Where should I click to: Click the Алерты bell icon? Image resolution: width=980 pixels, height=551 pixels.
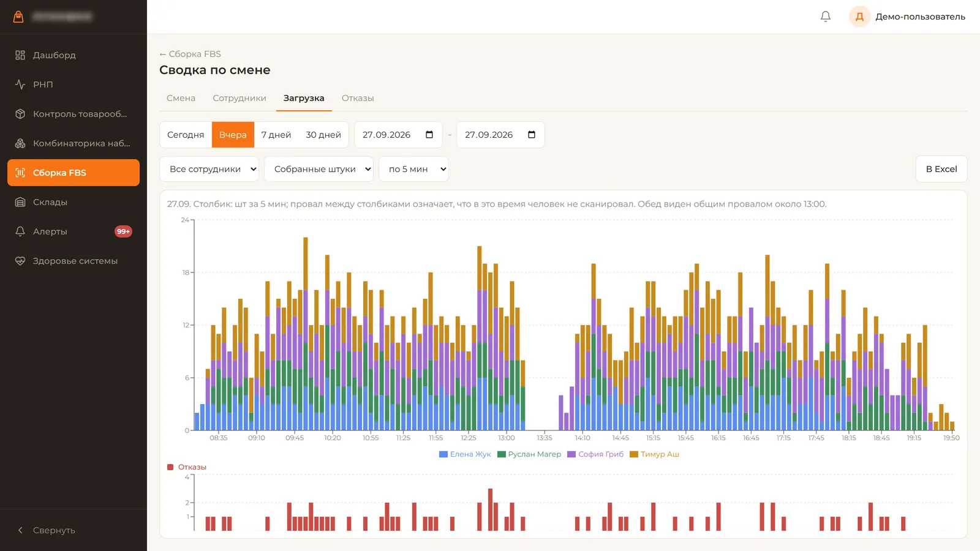pos(20,231)
